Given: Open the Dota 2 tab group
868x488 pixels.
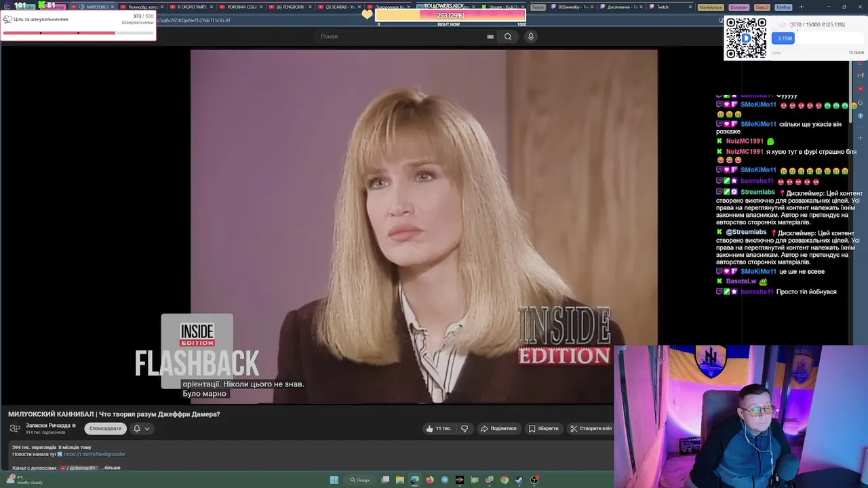Looking at the screenshot, I should click(x=762, y=7).
